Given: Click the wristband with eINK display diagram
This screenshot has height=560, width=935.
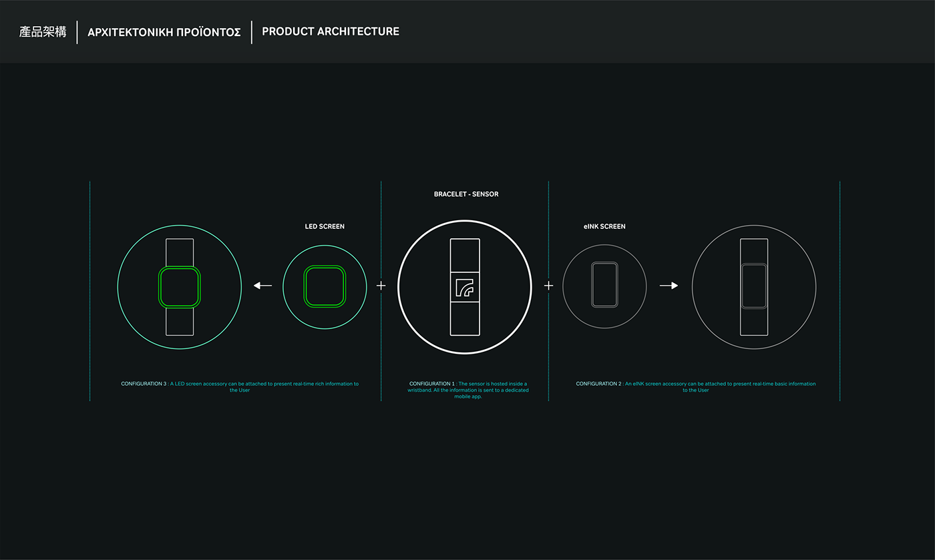Looking at the screenshot, I should (x=753, y=286).
